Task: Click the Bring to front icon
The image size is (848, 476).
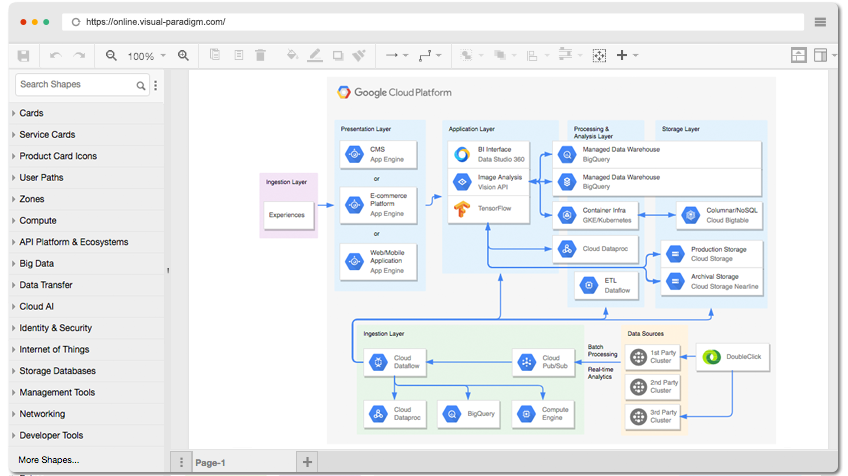Action: pyautogui.click(x=466, y=55)
